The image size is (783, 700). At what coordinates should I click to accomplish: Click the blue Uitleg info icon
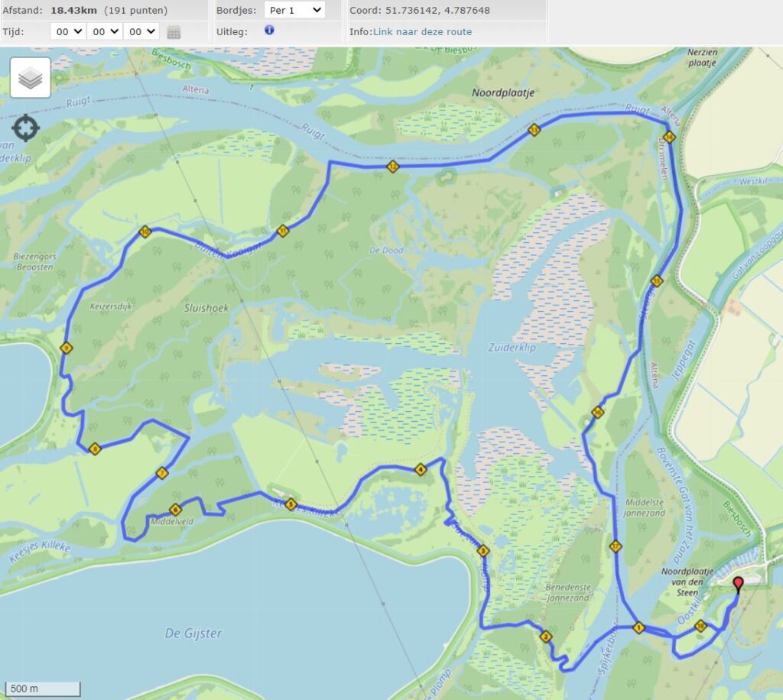point(269,31)
